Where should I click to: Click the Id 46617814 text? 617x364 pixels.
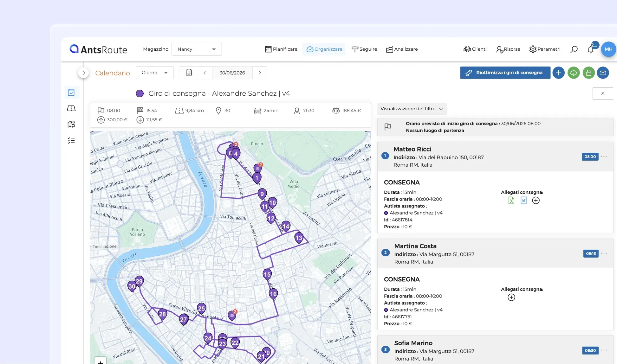coord(398,220)
